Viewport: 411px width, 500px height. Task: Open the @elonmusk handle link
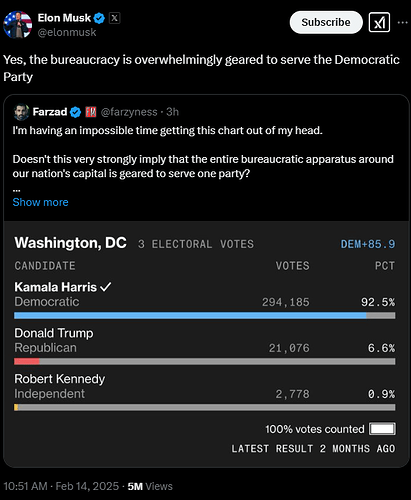(x=67, y=32)
